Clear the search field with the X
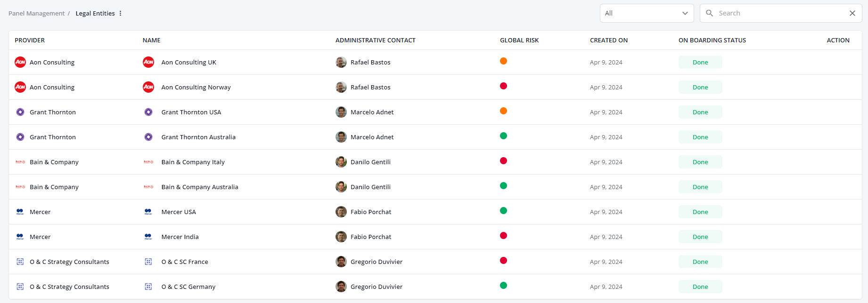The height and width of the screenshot is (303, 868). 852,13
